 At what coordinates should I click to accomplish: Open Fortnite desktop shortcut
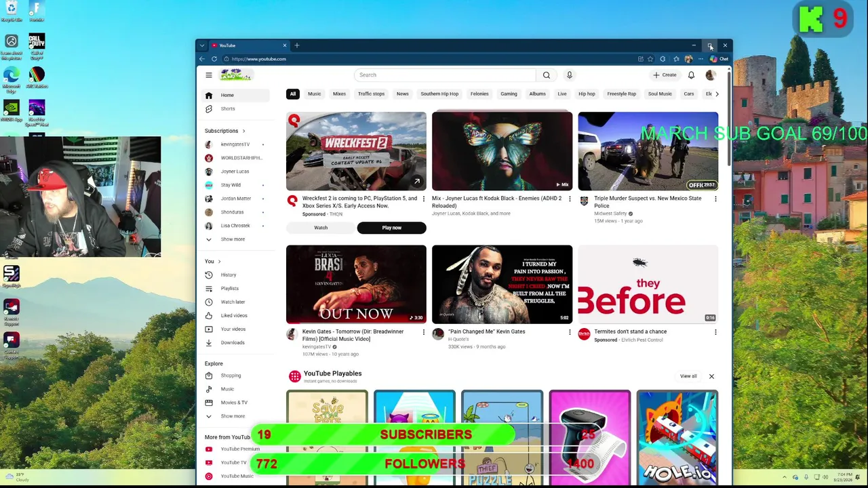[37, 12]
